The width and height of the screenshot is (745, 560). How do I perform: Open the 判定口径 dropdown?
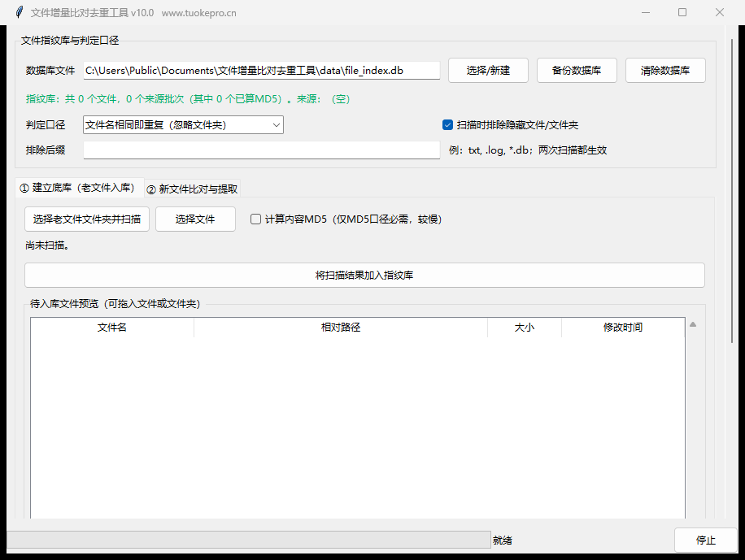click(183, 125)
